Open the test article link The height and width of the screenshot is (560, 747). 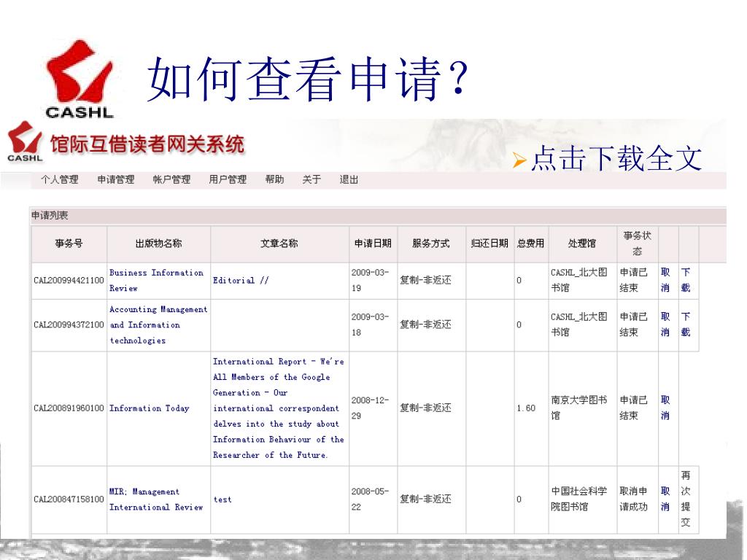222,499
